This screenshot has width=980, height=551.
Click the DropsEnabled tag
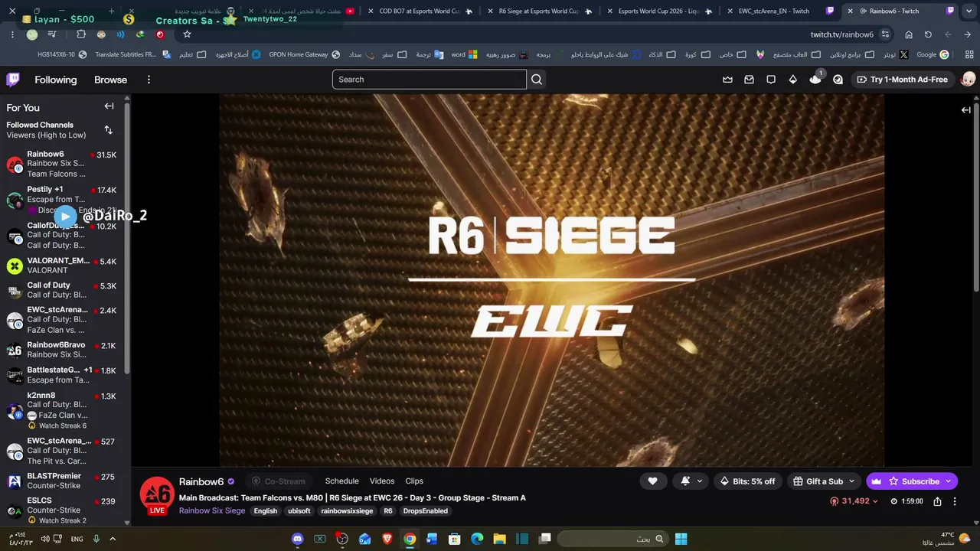tap(425, 511)
